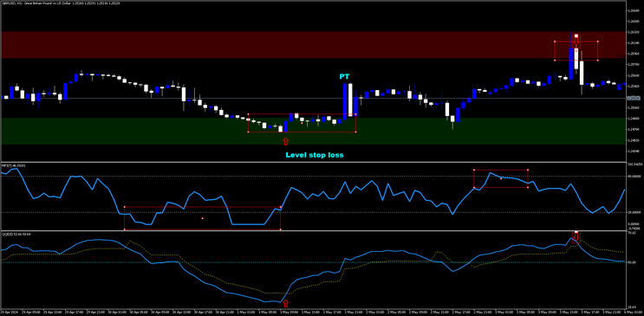This screenshot has width=644, height=316.
Task: Select the dark green support zone rectangle
Action: pos(313,132)
